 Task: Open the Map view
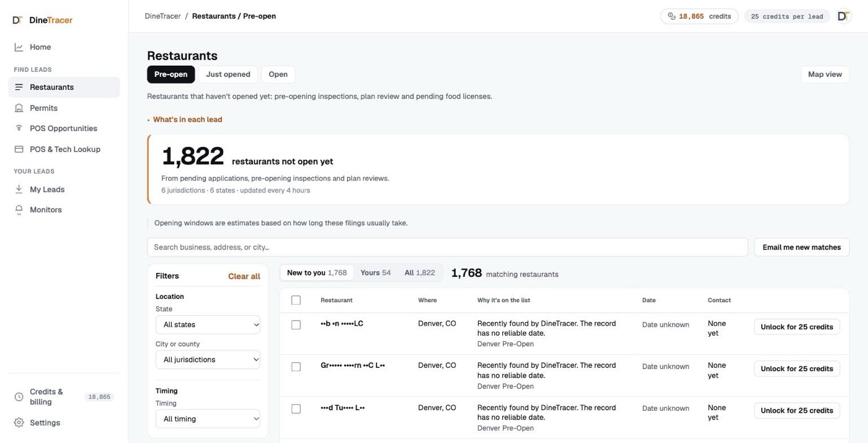click(x=825, y=74)
